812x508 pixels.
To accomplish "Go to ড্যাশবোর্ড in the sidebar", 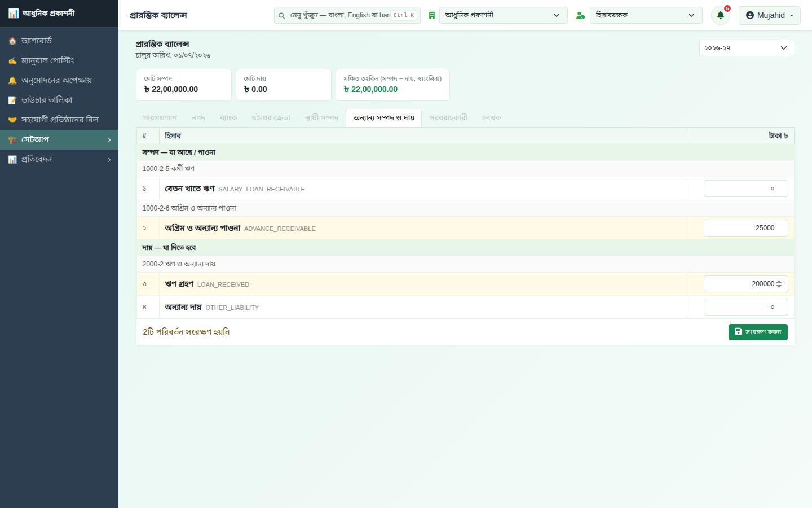I will pyautogui.click(x=59, y=41).
